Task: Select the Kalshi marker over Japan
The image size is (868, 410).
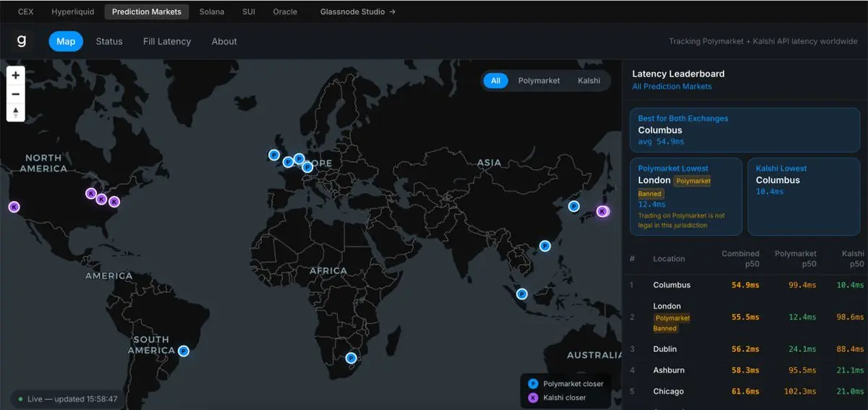Action: tap(603, 211)
